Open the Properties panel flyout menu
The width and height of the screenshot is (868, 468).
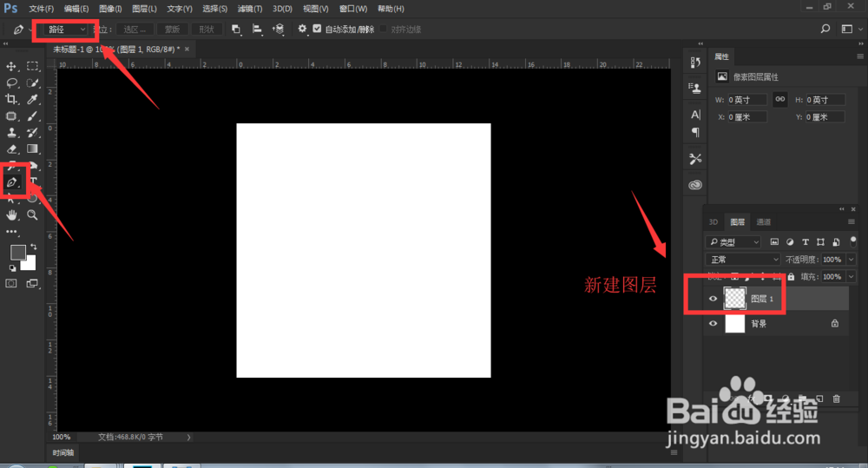pyautogui.click(x=859, y=56)
